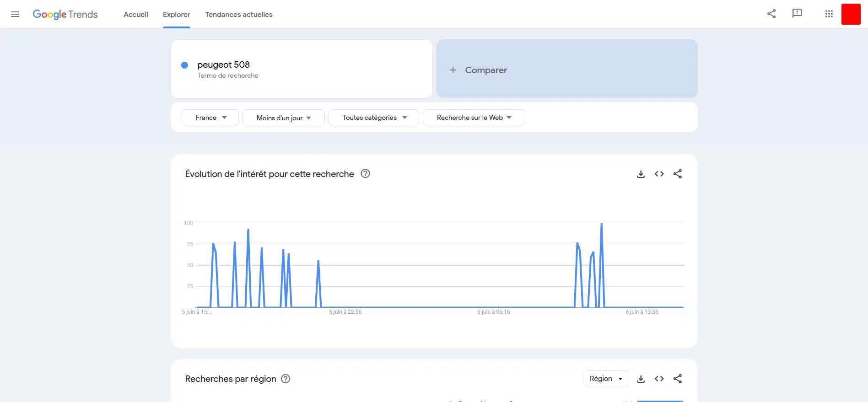Open the Toutes catégories dropdown
Screen dimensions: 868x402
374,118
